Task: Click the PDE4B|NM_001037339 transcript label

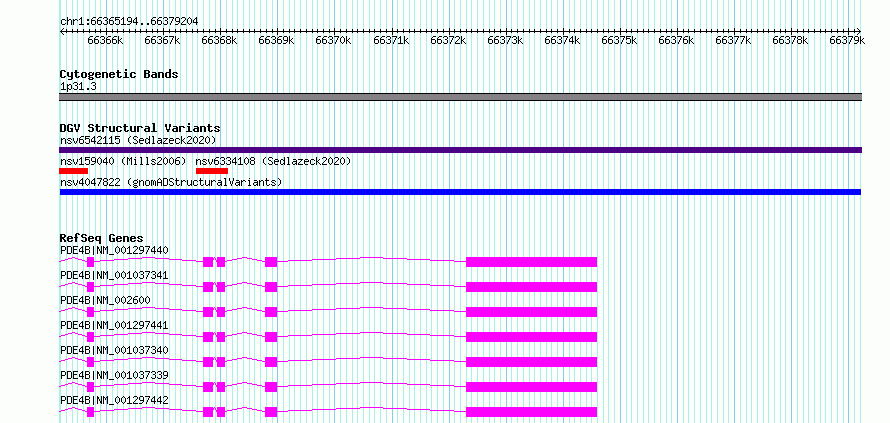Action: coord(114,375)
